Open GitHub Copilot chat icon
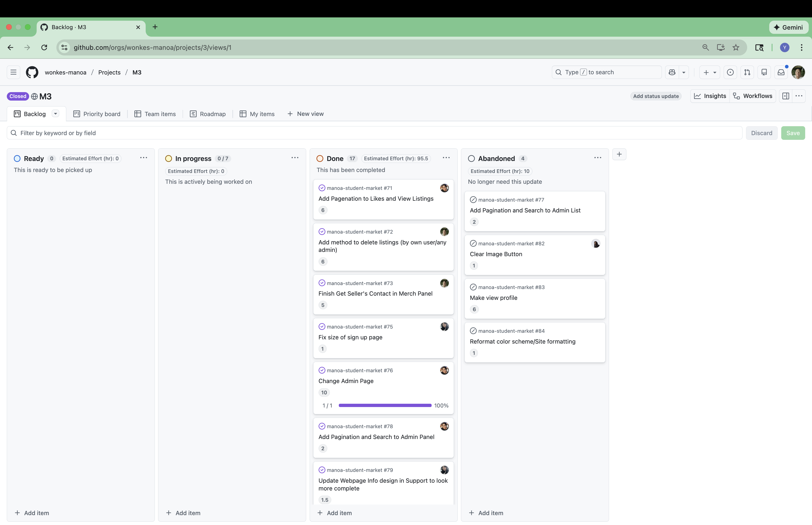 [x=672, y=72]
